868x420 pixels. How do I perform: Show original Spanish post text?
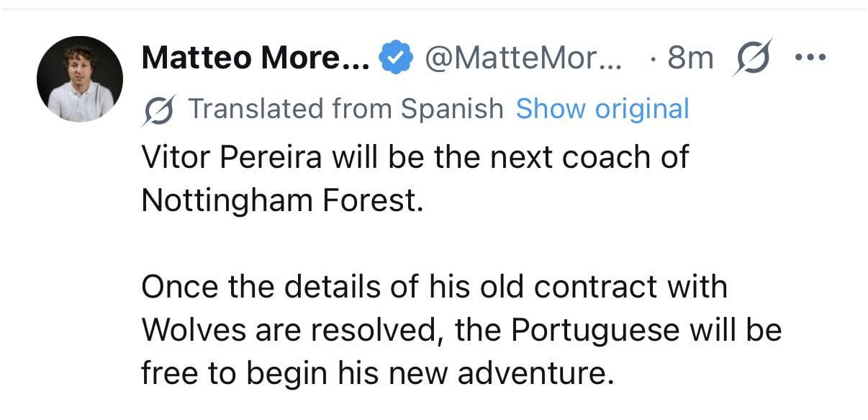point(602,110)
